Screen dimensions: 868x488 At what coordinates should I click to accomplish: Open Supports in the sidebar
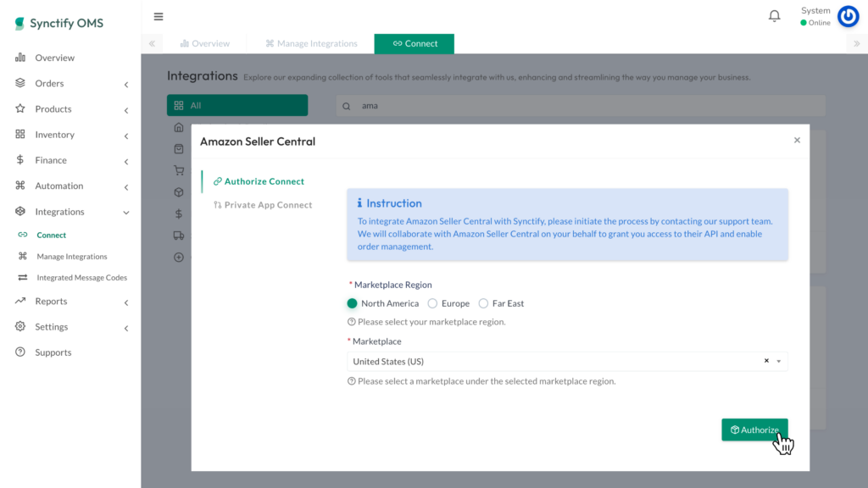point(53,352)
